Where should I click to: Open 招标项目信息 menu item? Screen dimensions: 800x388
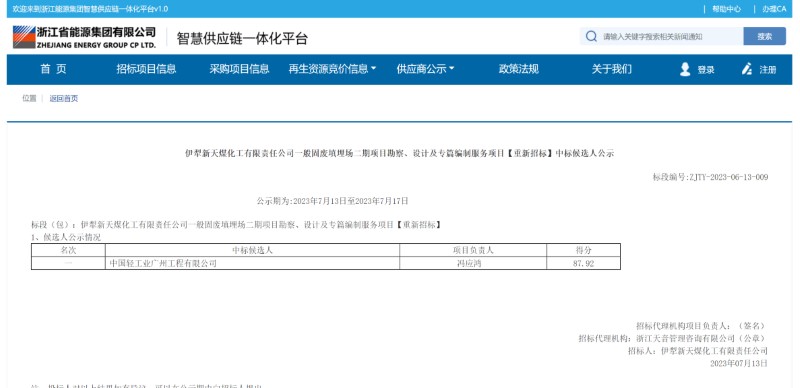(146, 69)
